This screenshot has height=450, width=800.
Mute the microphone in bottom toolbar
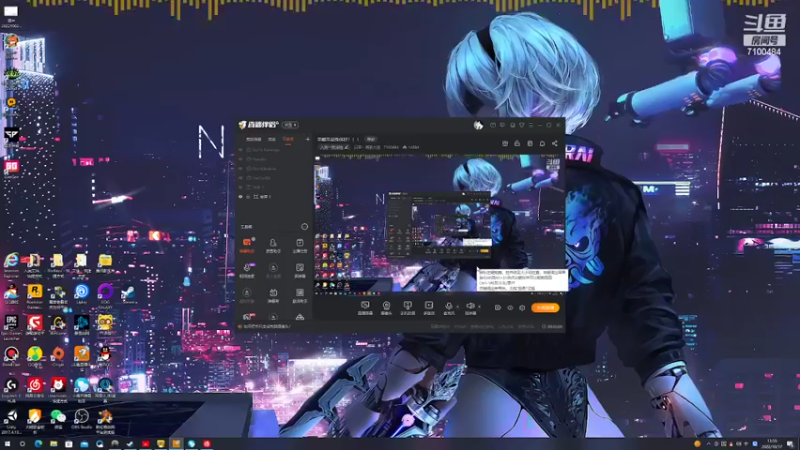(448, 306)
